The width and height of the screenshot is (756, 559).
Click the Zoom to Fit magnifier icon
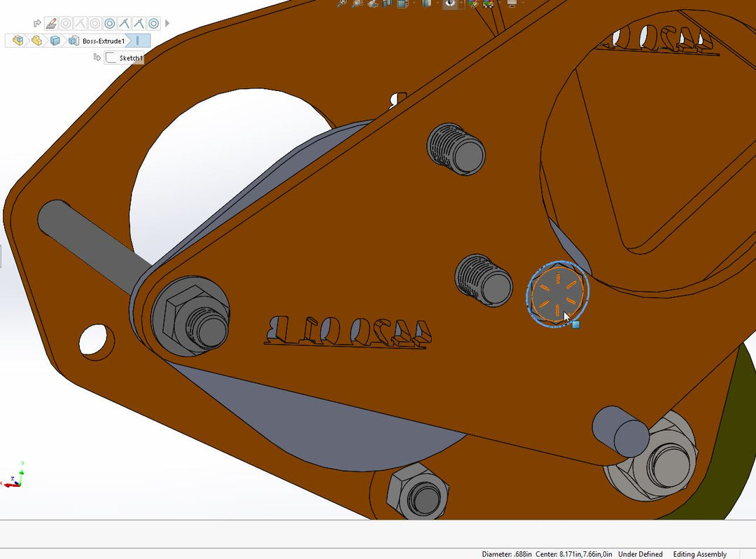342,4
